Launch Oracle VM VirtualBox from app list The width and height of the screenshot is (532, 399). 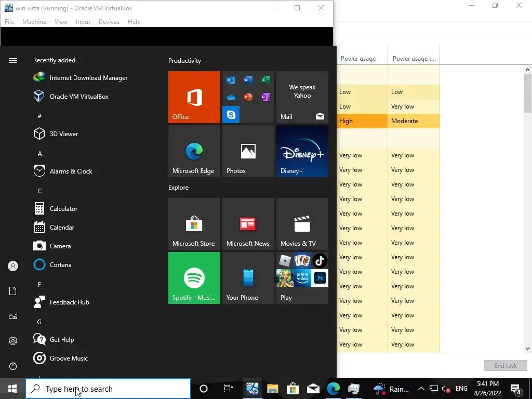pos(71,96)
